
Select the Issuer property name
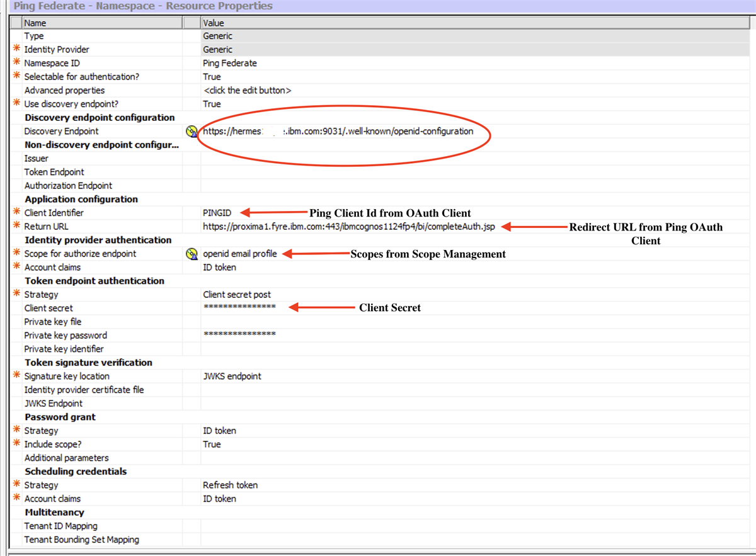point(36,159)
